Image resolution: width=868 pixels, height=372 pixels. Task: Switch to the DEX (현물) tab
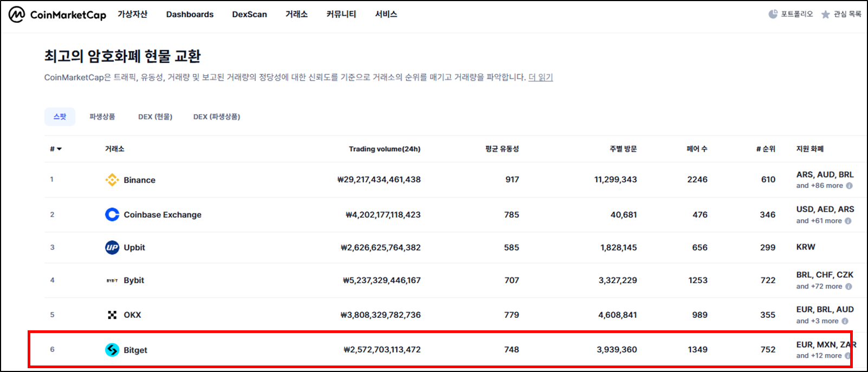pos(156,116)
